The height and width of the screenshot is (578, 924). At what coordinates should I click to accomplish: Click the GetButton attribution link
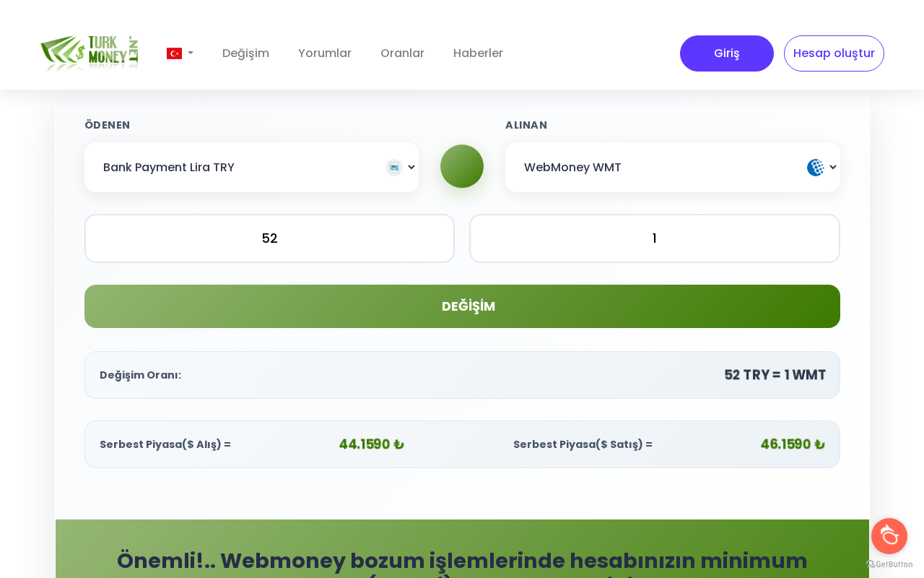tap(889, 564)
